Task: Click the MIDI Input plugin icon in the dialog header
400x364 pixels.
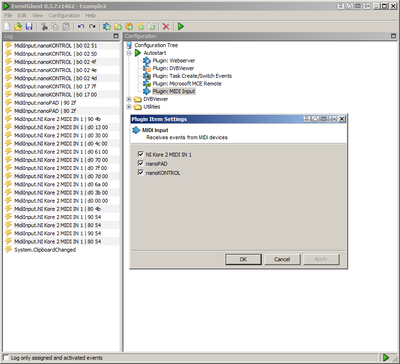Action: [x=136, y=130]
